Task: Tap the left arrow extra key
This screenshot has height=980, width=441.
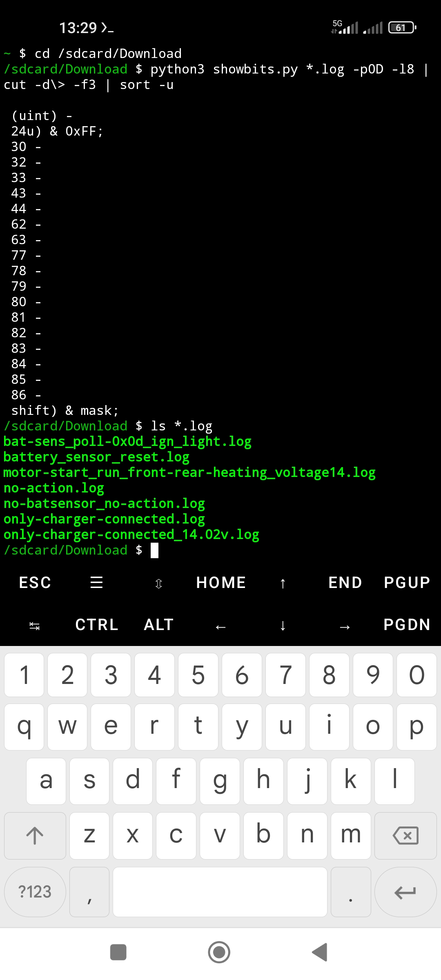Action: coord(220,626)
